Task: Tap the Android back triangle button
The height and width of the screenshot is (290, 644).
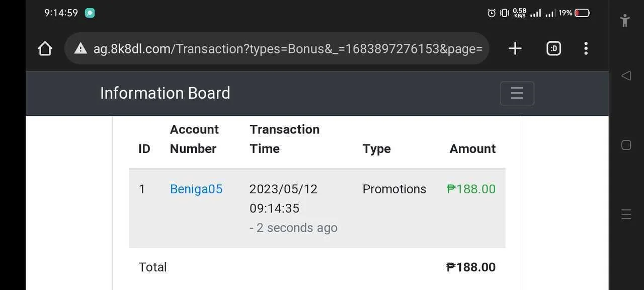Action: coord(626,76)
